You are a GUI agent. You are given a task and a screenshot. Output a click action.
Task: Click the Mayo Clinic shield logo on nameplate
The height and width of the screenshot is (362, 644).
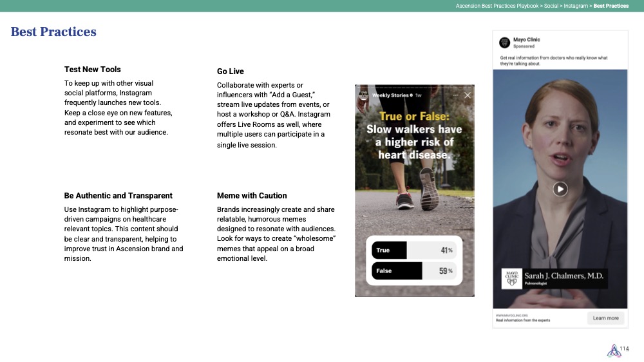(511, 278)
